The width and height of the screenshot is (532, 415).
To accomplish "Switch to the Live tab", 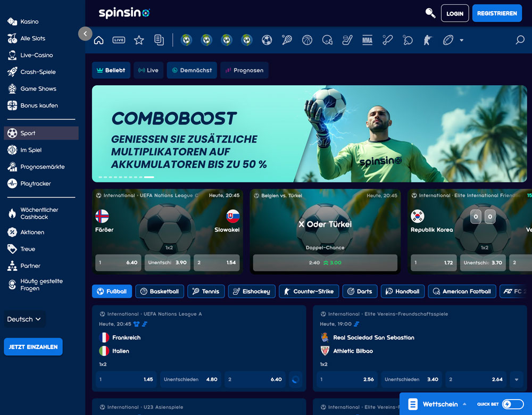I will pyautogui.click(x=148, y=70).
